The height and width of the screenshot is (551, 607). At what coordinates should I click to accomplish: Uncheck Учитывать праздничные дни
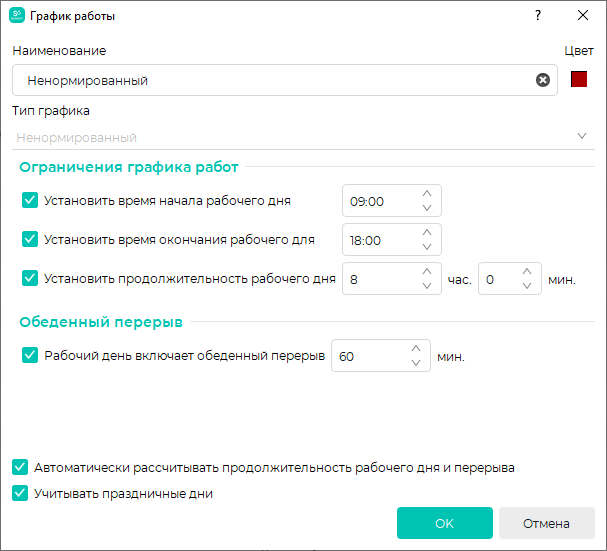(x=20, y=493)
